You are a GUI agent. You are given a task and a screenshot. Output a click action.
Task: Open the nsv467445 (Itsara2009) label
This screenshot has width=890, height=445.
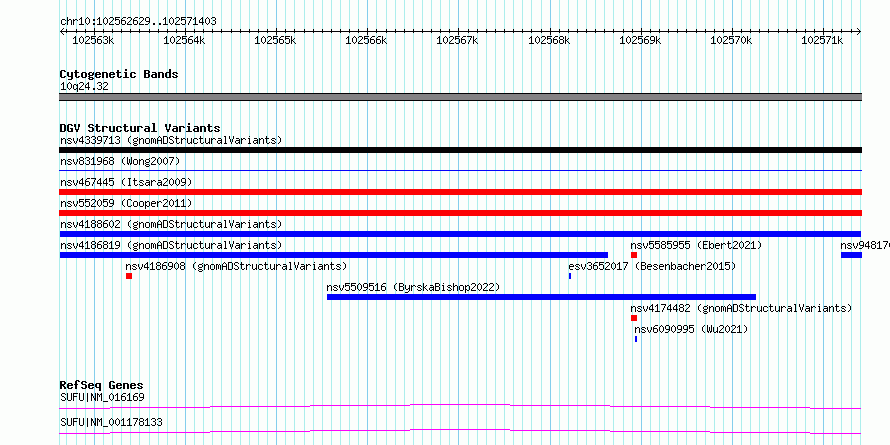pyautogui.click(x=126, y=182)
